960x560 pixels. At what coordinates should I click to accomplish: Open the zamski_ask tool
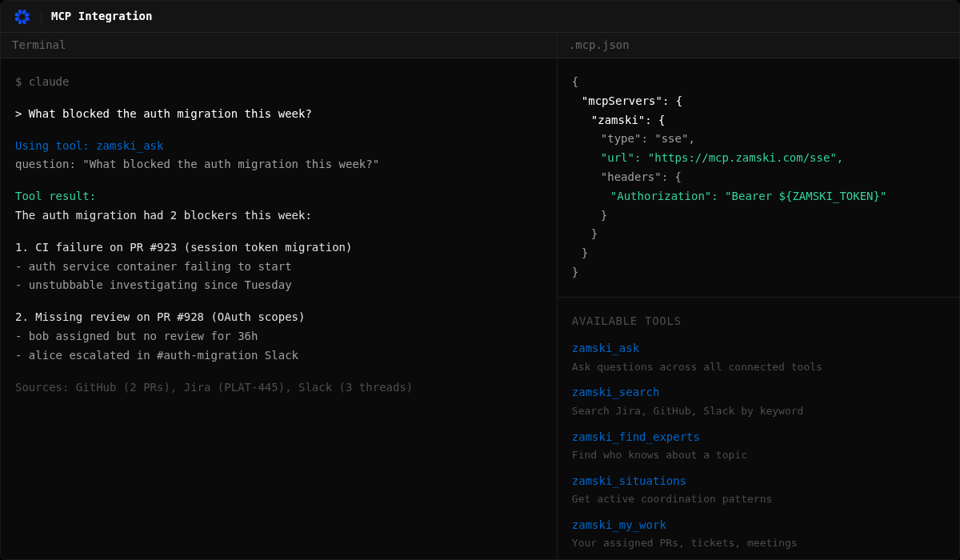pyautogui.click(x=606, y=348)
